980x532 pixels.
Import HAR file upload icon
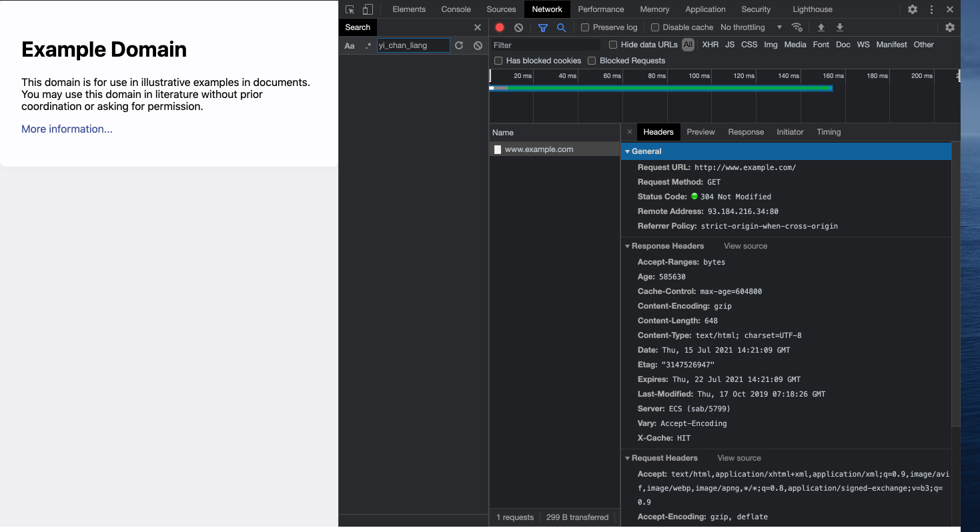pyautogui.click(x=821, y=27)
